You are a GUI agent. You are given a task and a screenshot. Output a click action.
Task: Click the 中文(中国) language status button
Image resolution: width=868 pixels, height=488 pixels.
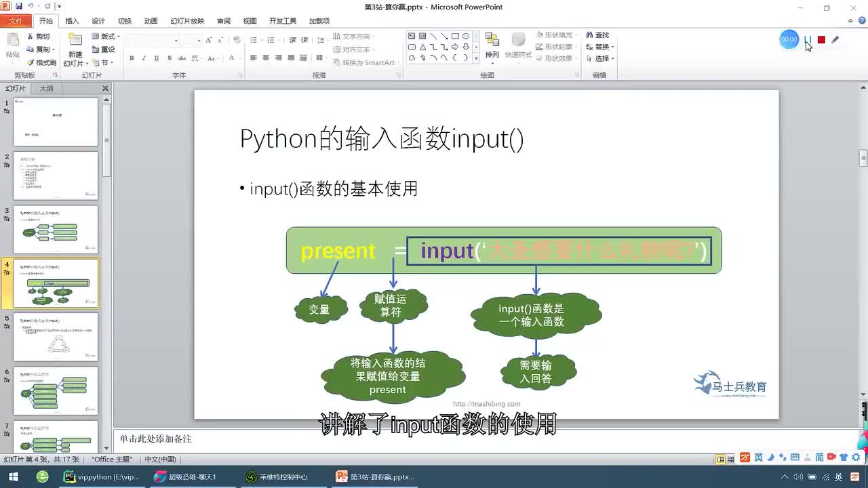click(160, 459)
